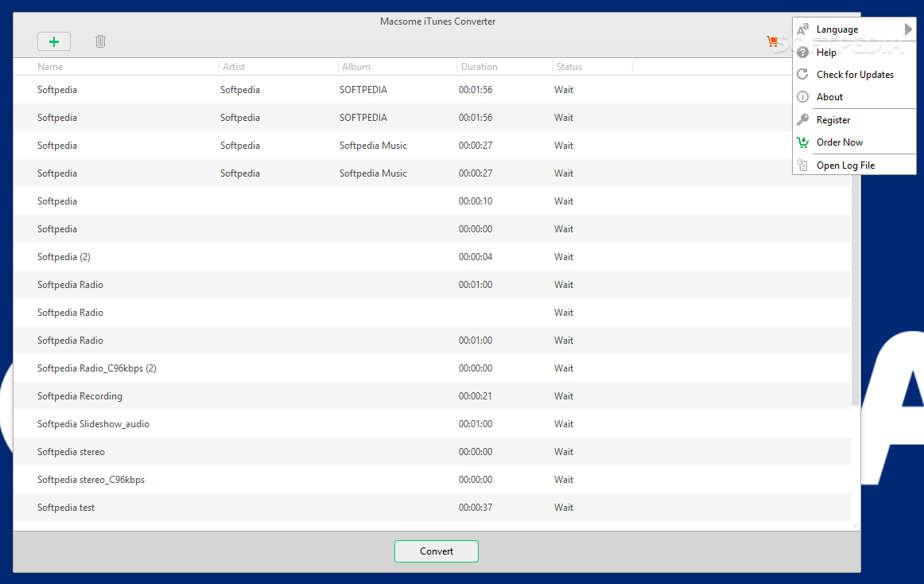
Task: Click the Macsome iTunes Converter title text
Action: (437, 21)
